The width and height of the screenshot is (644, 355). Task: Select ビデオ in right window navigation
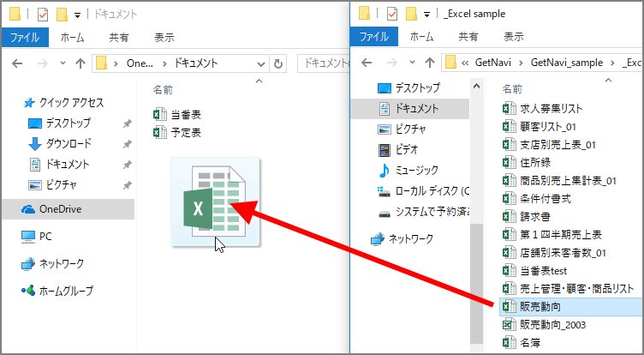(x=406, y=150)
